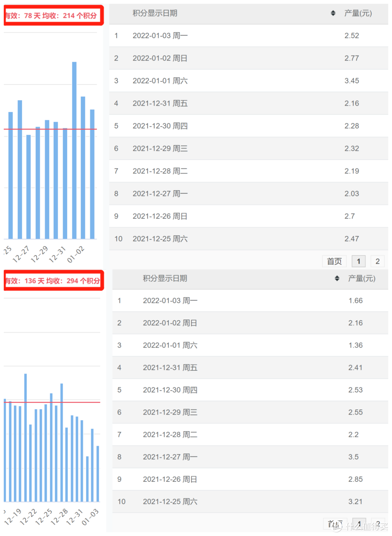The image size is (392, 536).
Task: Click the red box showing 136 天 均收 294 个积分
Action: (x=53, y=280)
